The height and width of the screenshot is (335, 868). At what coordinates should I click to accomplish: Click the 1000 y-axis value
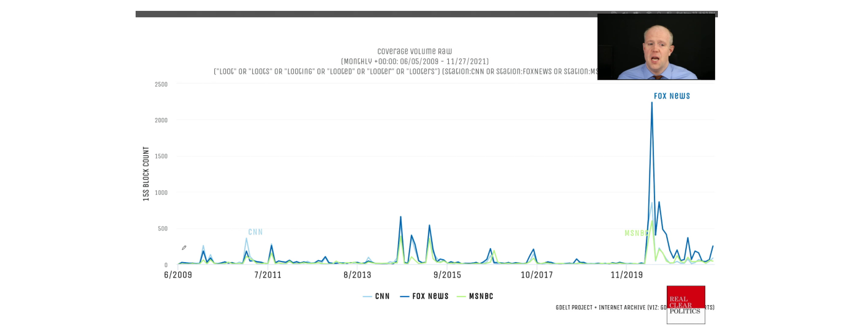click(161, 192)
